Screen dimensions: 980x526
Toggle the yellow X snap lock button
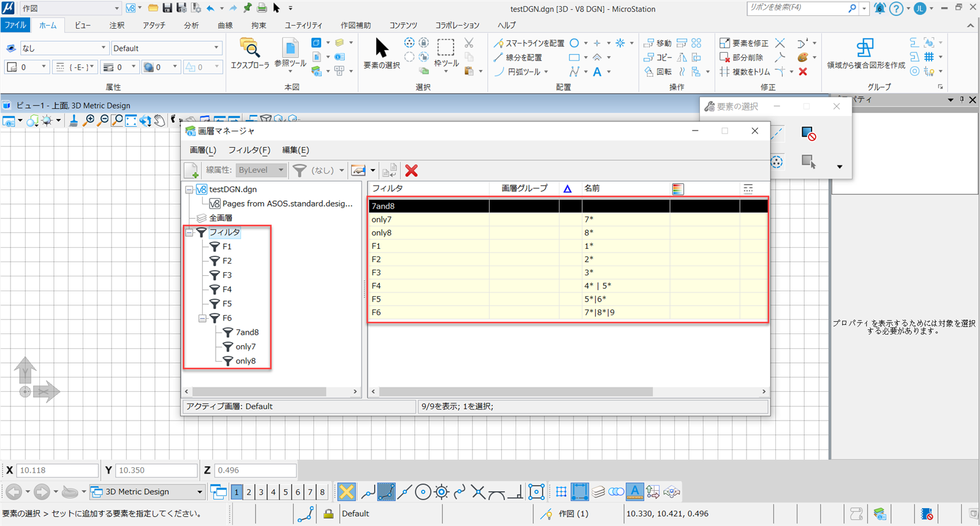point(346,492)
